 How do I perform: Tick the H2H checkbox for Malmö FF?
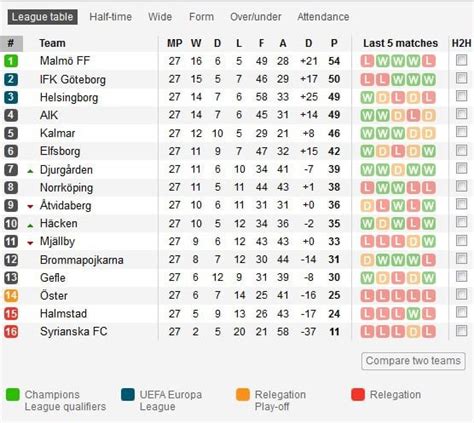(x=462, y=60)
